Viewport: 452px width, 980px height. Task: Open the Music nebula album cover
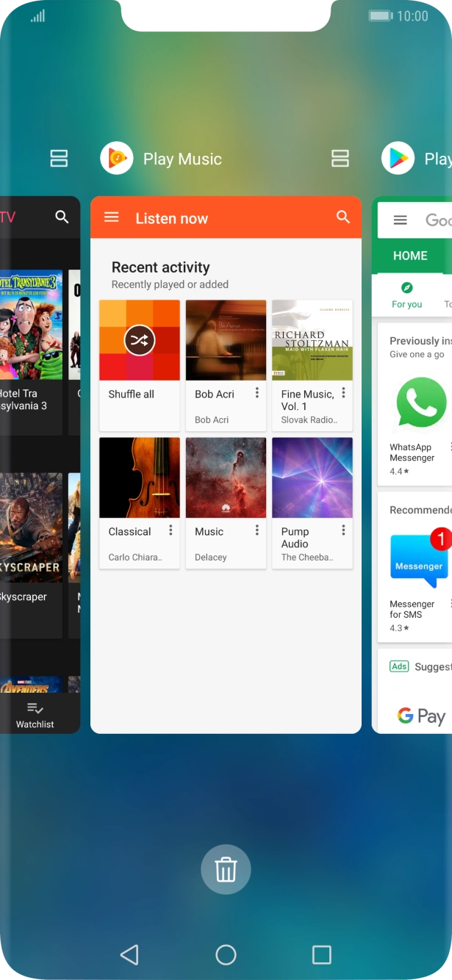[x=226, y=478]
